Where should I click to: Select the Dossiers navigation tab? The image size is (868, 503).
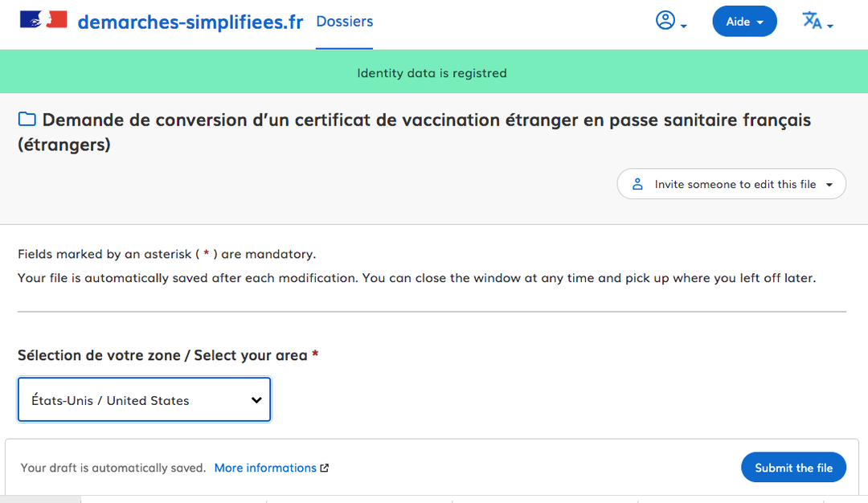[x=344, y=22]
